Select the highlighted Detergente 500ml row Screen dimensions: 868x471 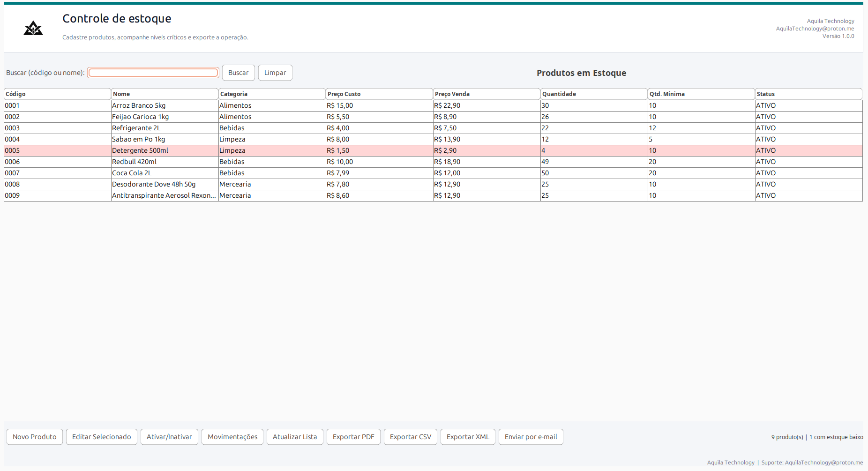(x=434, y=150)
